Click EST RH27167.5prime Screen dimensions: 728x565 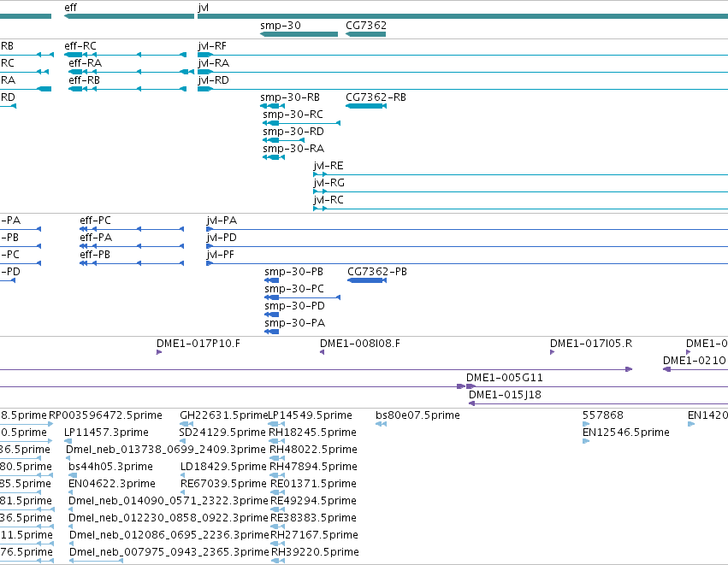click(x=277, y=544)
